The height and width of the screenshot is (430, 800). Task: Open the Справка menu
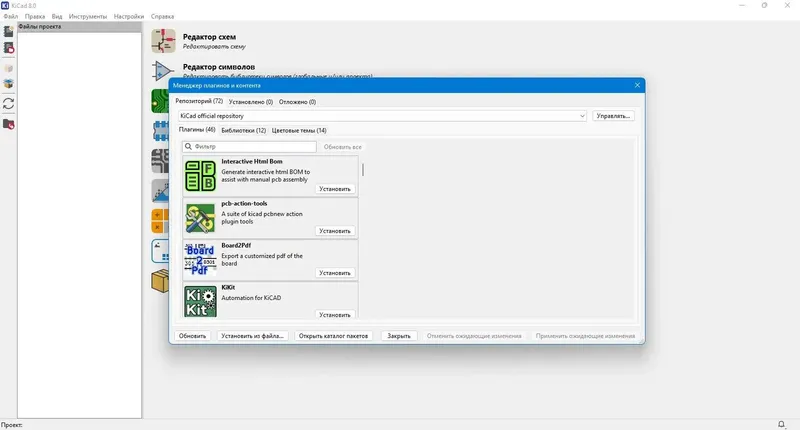[162, 16]
